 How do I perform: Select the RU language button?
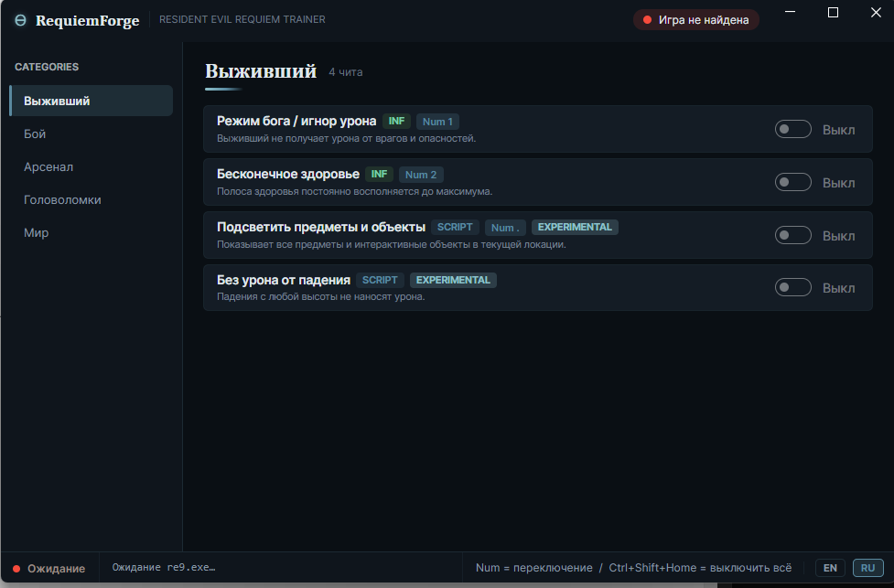pos(867,568)
